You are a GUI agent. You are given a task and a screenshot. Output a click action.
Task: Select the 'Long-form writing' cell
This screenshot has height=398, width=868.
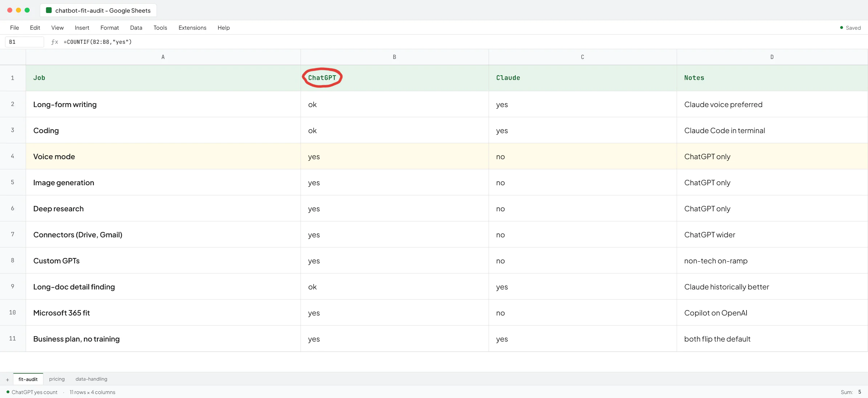[163, 104]
